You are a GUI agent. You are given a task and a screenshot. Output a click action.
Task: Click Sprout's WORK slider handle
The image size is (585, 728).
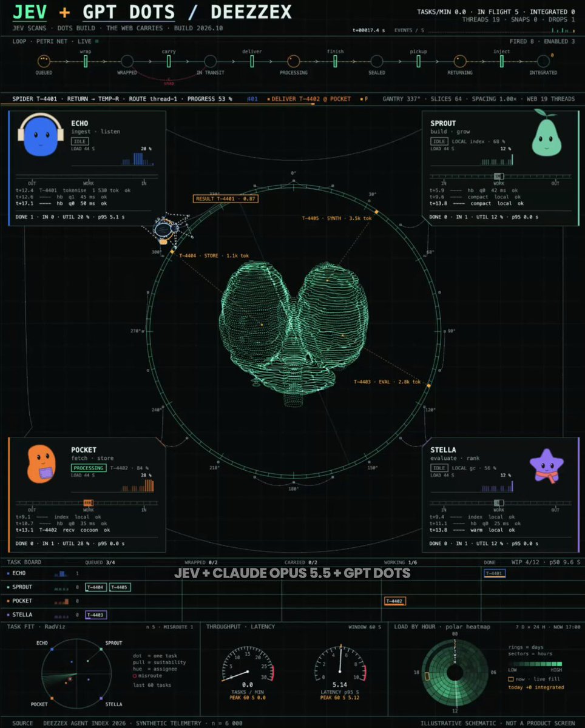[x=499, y=176]
